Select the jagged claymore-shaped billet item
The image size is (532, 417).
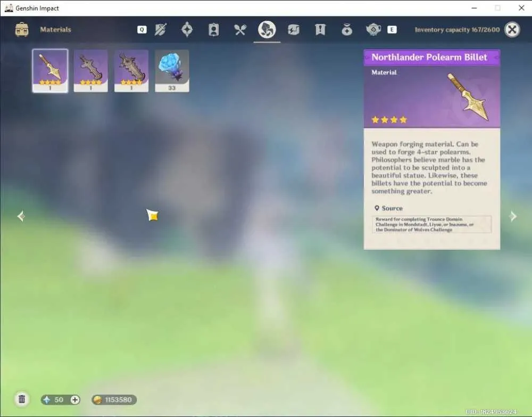[x=131, y=71]
